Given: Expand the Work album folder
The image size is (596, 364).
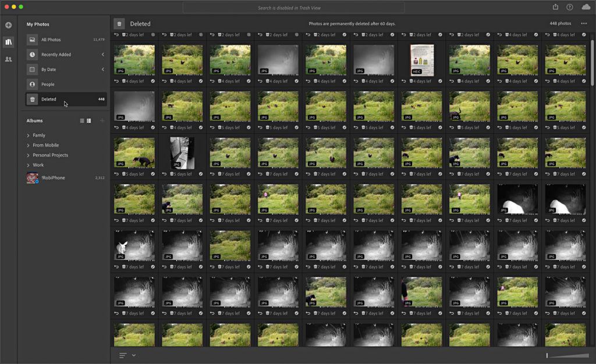Looking at the screenshot, I should coord(28,165).
